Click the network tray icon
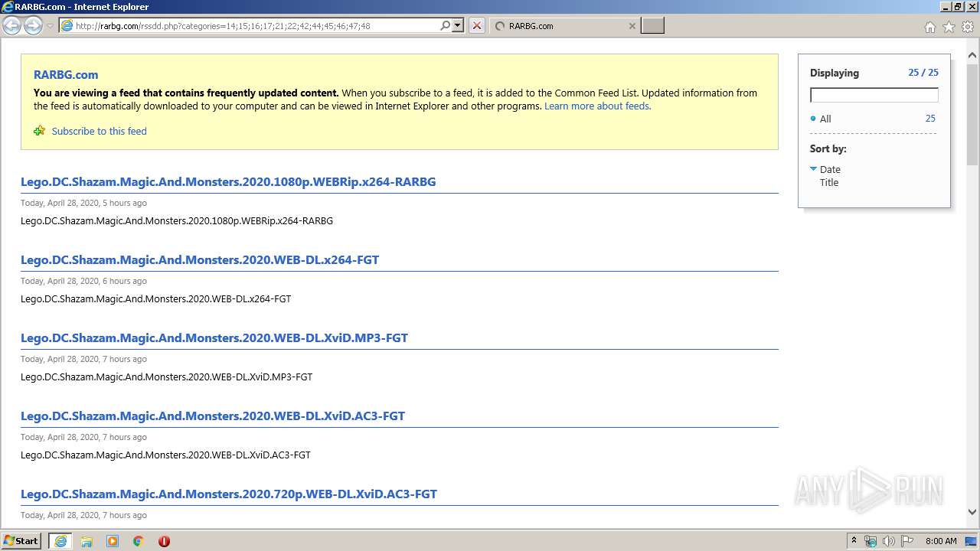 click(x=871, y=541)
